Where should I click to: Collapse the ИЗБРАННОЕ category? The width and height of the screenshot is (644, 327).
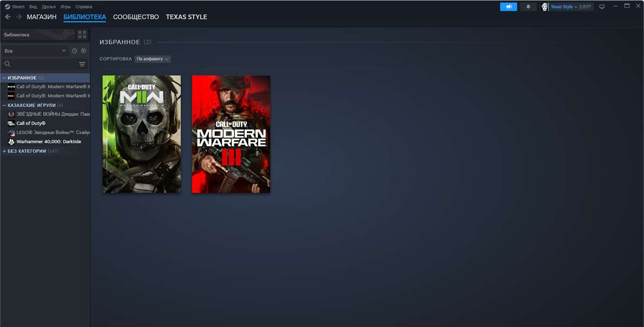click(5, 77)
